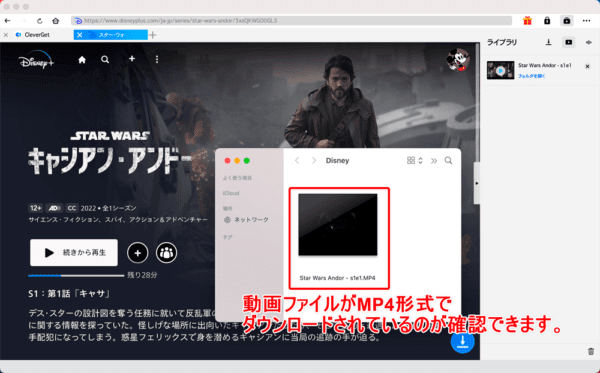600x373 pixels.
Task: Click the よく使う項目 sidebar heading
Action: [x=237, y=178]
